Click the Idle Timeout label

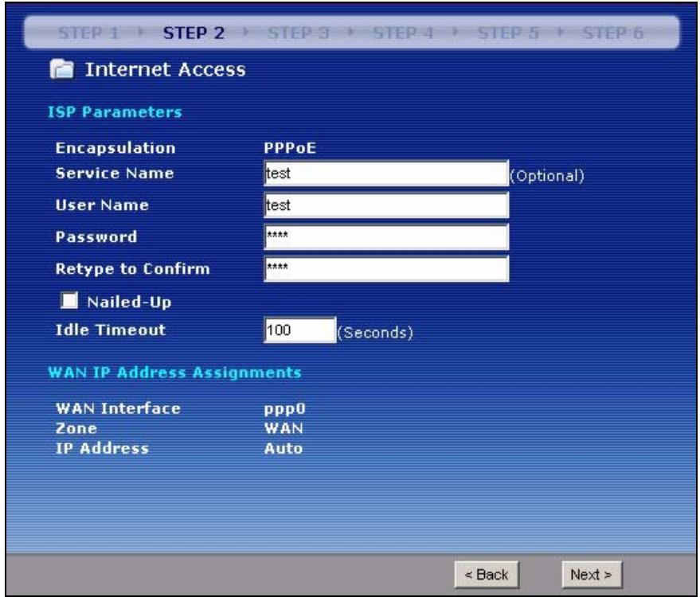point(110,330)
